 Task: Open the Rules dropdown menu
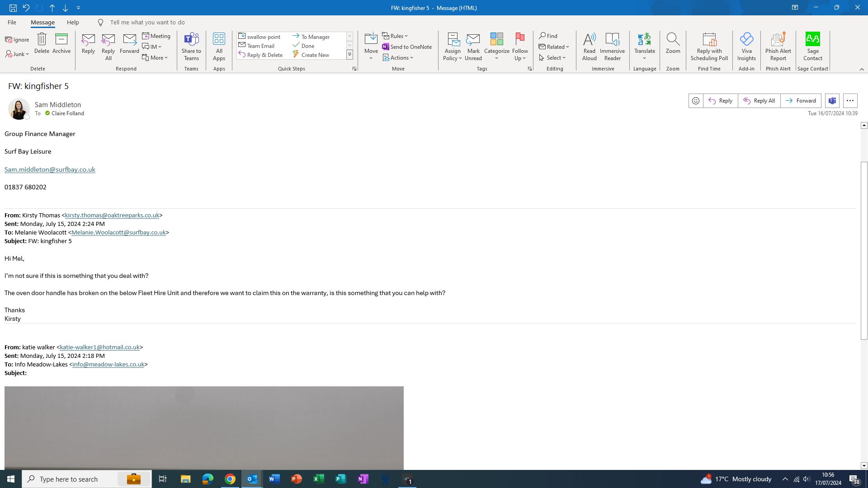click(x=396, y=36)
